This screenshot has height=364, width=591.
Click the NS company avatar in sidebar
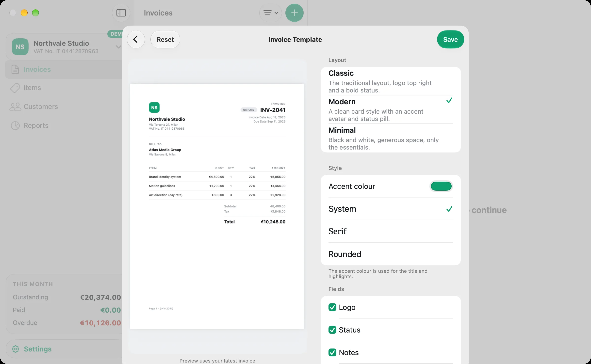point(20,47)
